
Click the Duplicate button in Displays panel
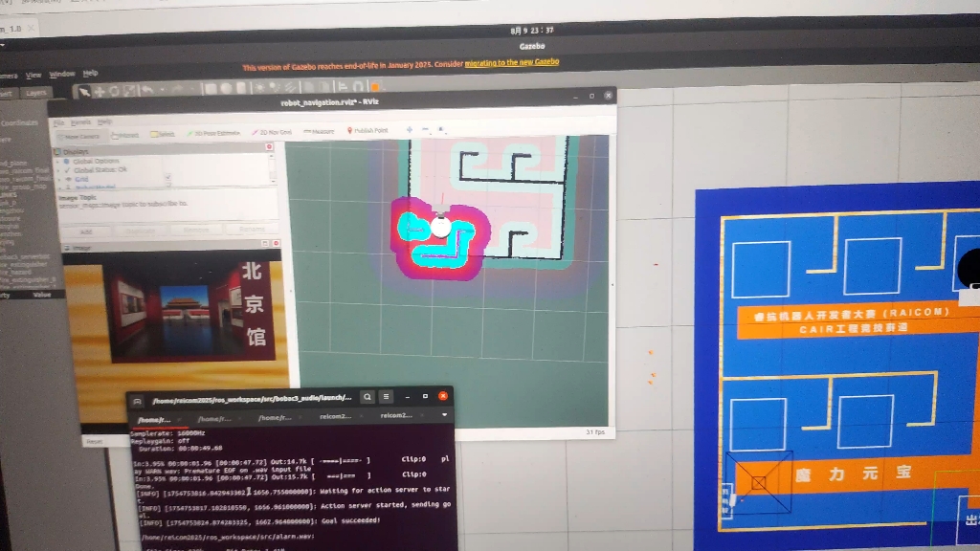[141, 231]
